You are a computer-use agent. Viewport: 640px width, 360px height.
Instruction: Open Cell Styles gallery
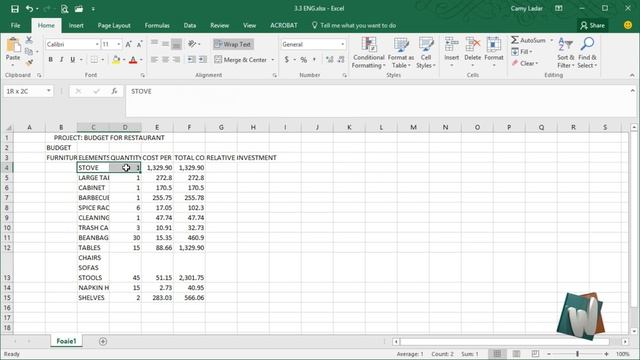(426, 53)
